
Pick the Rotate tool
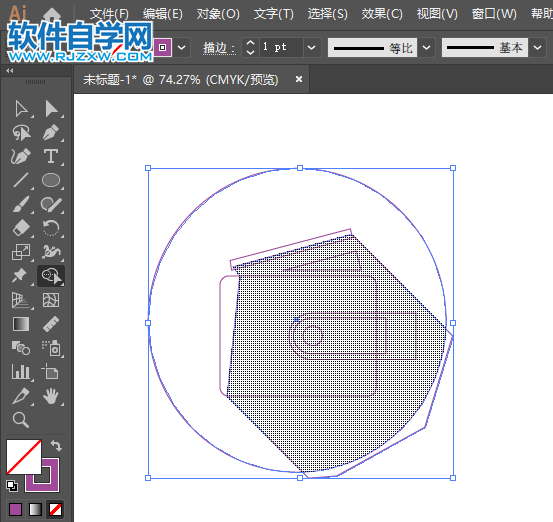pyautogui.click(x=51, y=227)
